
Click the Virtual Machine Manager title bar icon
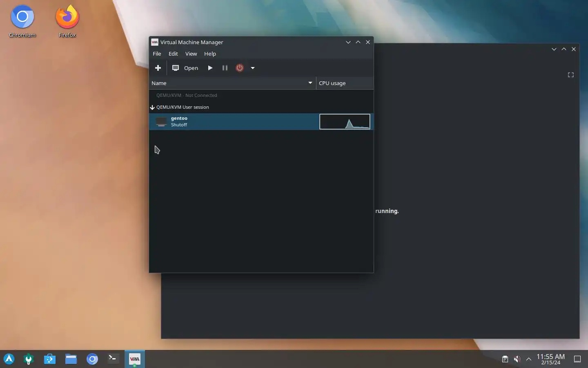(x=155, y=42)
